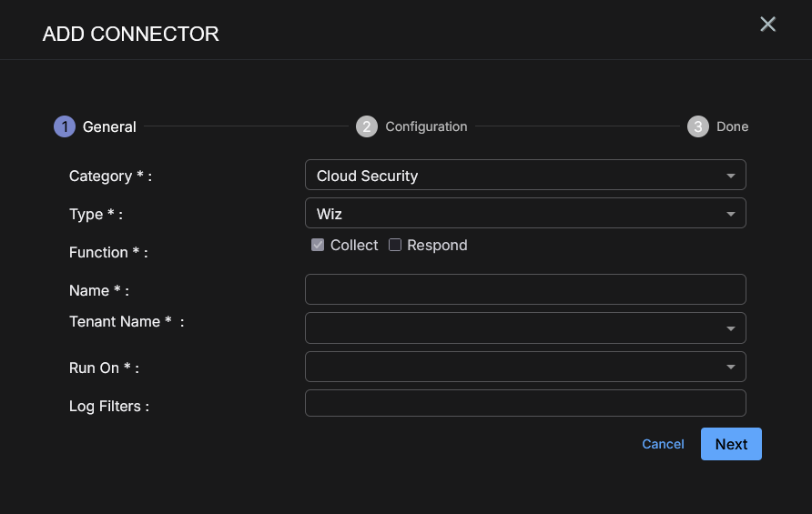This screenshot has width=812, height=514.
Task: Click the Type field caret arrow
Action: 730,214
